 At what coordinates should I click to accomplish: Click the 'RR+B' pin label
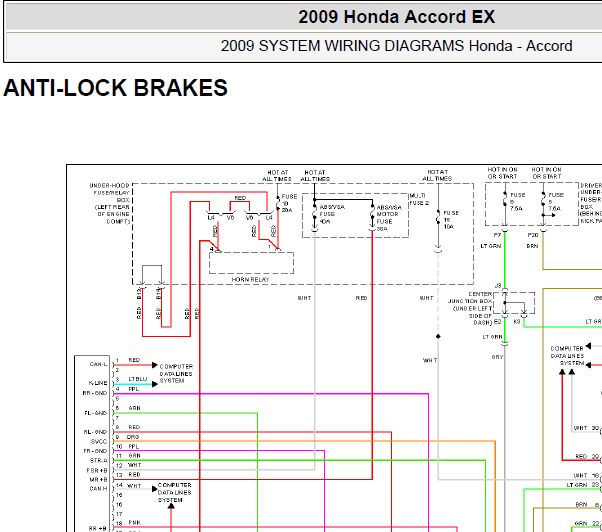pos(98,529)
